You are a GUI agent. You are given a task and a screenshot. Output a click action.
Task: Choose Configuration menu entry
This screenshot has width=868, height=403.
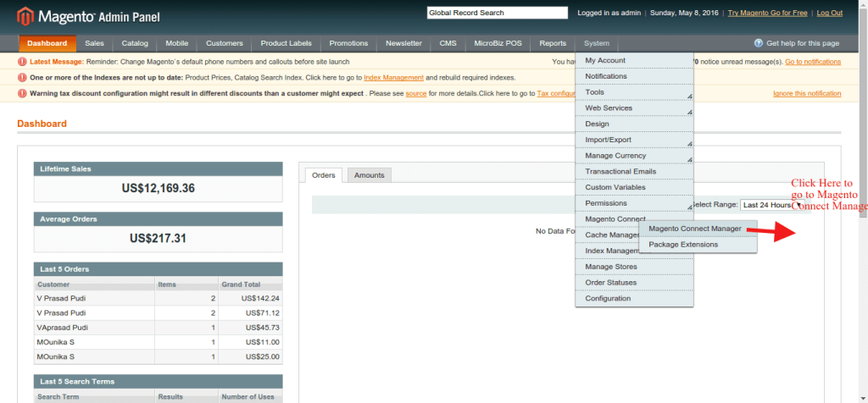click(x=634, y=299)
